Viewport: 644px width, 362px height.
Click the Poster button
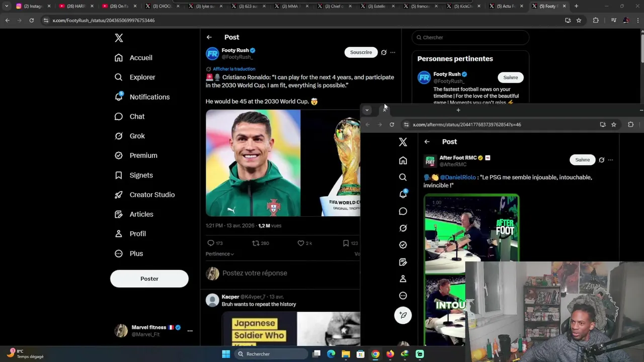point(149,279)
